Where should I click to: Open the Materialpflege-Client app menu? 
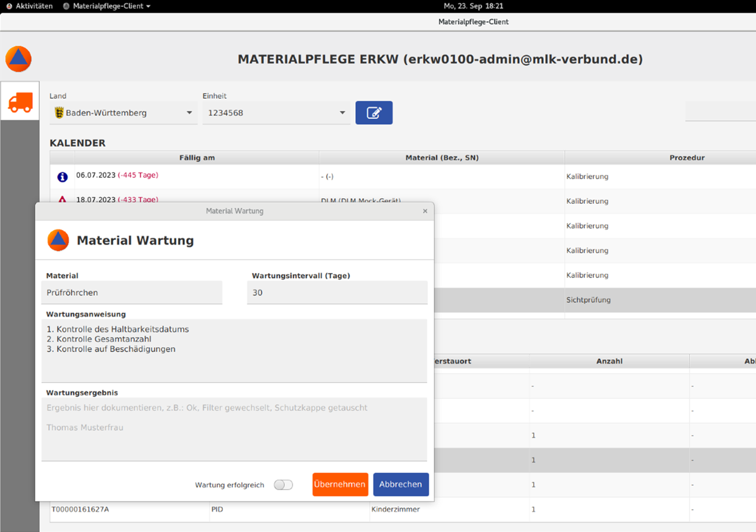(107, 6)
